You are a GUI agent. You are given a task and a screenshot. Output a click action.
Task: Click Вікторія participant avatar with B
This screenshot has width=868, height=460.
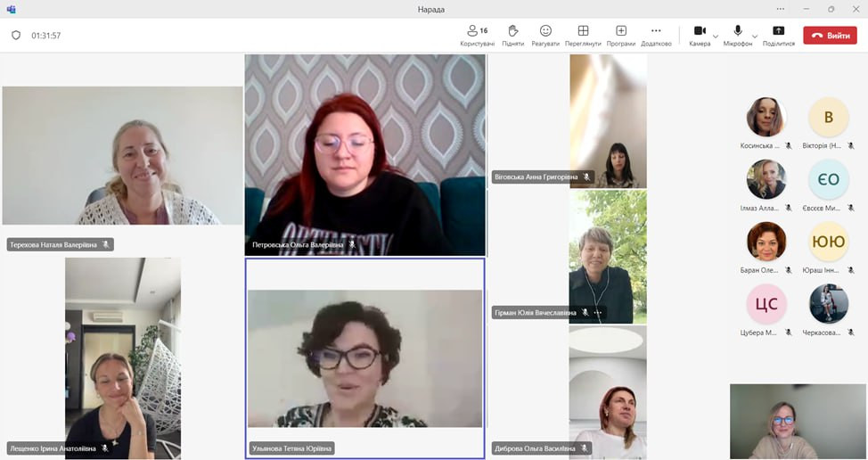click(x=829, y=117)
